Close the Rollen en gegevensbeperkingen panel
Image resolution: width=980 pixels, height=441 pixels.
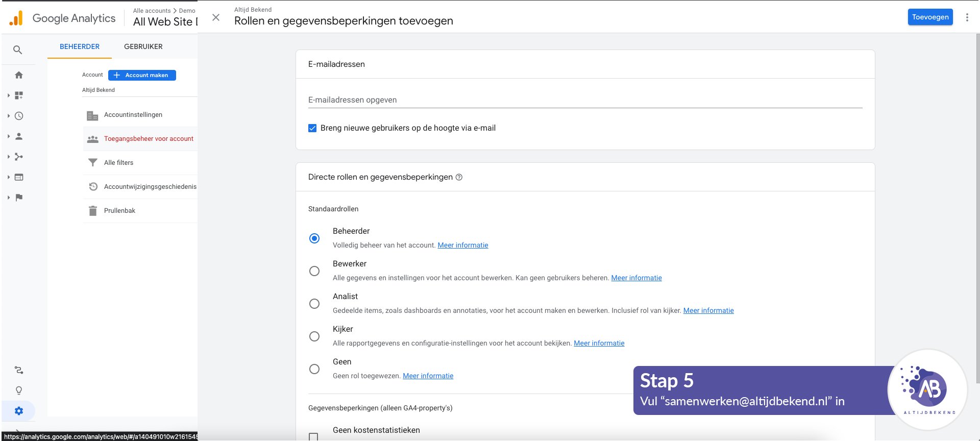(216, 17)
